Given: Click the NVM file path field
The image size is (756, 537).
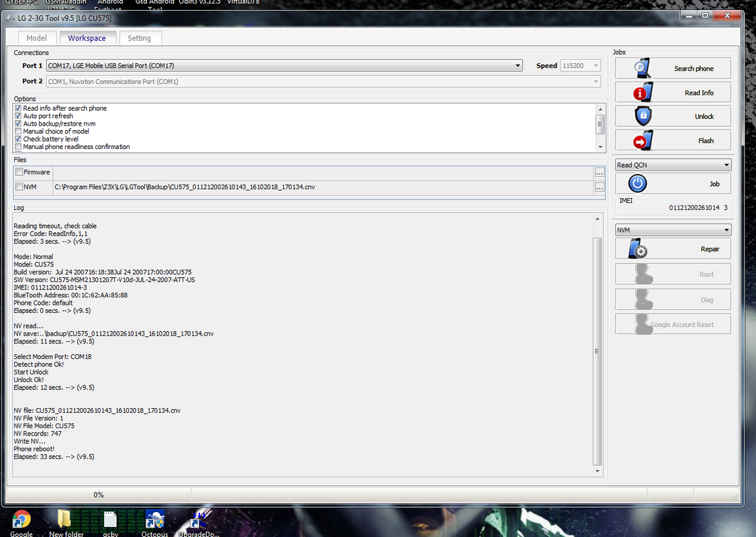Looking at the screenshot, I should point(323,187).
